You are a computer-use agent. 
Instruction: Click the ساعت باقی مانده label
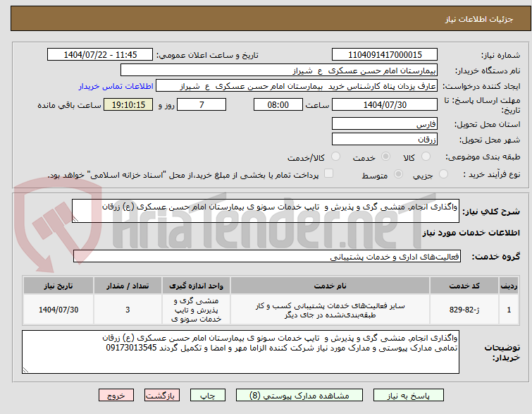[x=69, y=105]
